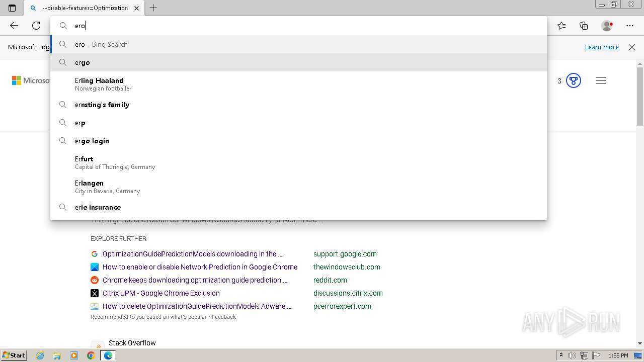The height and width of the screenshot is (362, 644).
Task: Open the network tray icon
Action: tap(584, 355)
